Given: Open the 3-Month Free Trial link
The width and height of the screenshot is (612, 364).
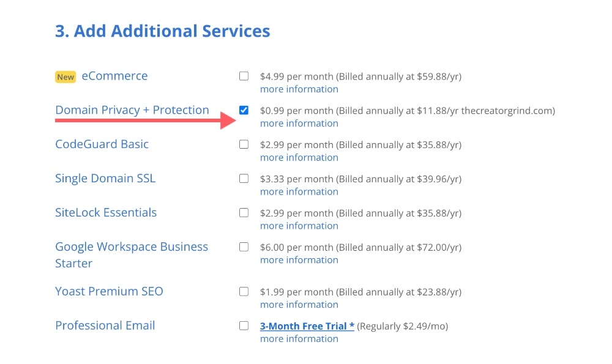Looking at the screenshot, I should [306, 325].
